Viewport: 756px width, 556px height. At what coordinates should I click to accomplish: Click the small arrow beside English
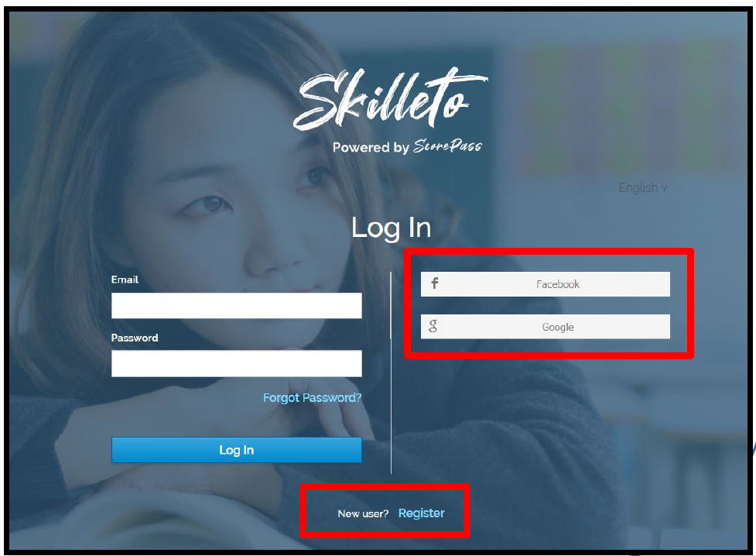664,187
